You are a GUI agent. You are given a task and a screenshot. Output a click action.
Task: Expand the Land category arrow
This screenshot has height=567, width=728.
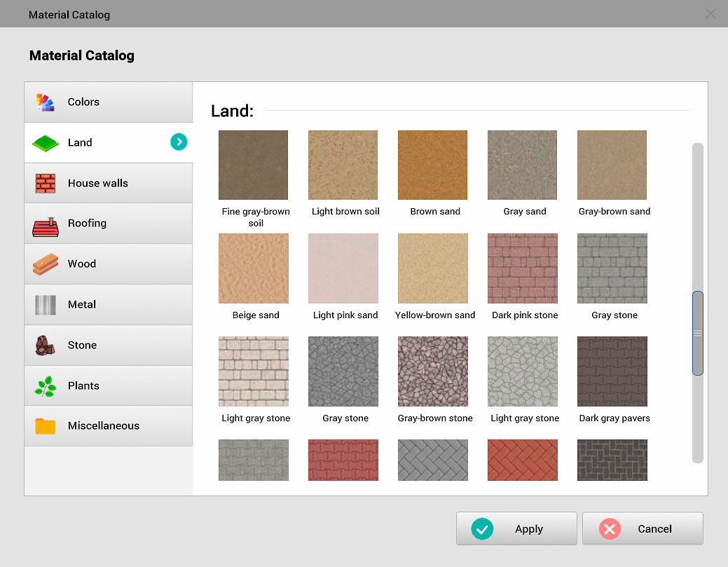(x=179, y=142)
